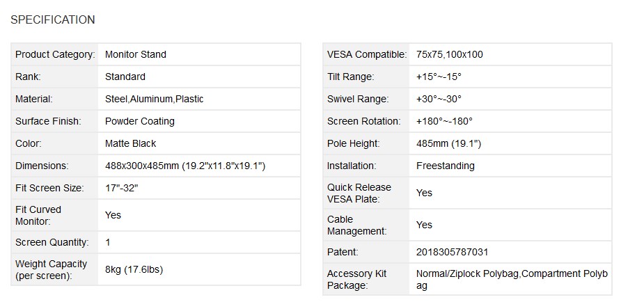Viewport: 644px width, 302px height.
Task: Click the Freestanding installation value
Action: coord(445,166)
